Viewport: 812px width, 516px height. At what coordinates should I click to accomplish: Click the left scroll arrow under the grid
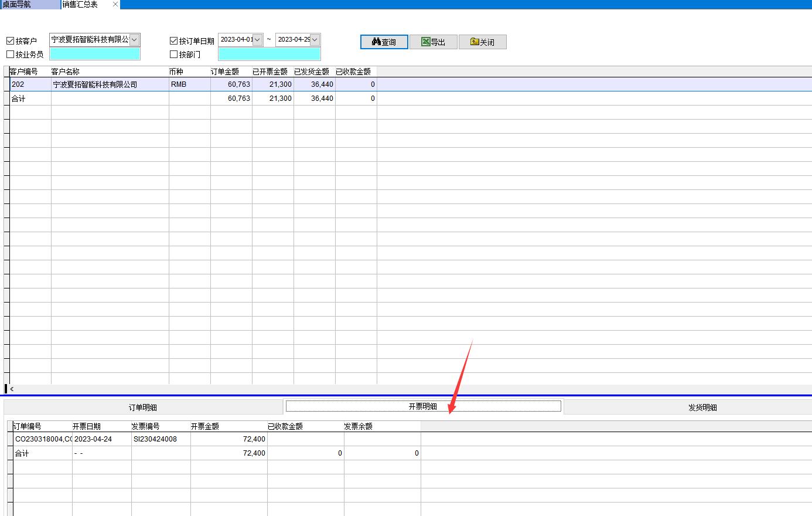[x=12, y=389]
